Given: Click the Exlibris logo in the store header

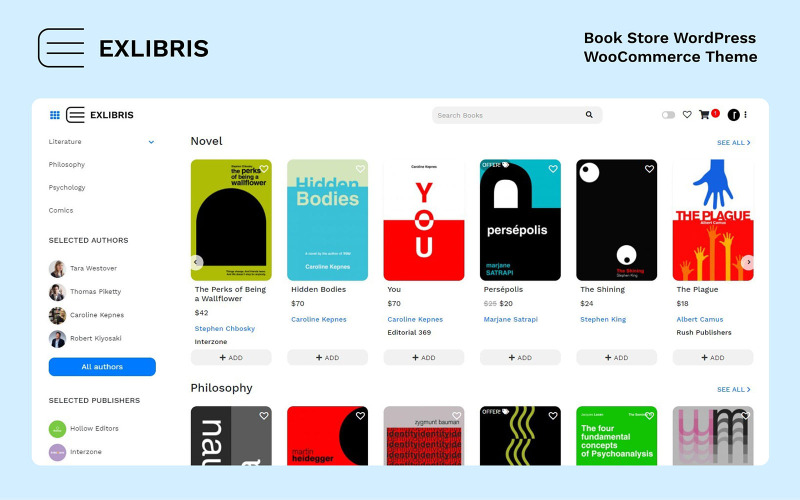Looking at the screenshot, I should click(x=100, y=115).
